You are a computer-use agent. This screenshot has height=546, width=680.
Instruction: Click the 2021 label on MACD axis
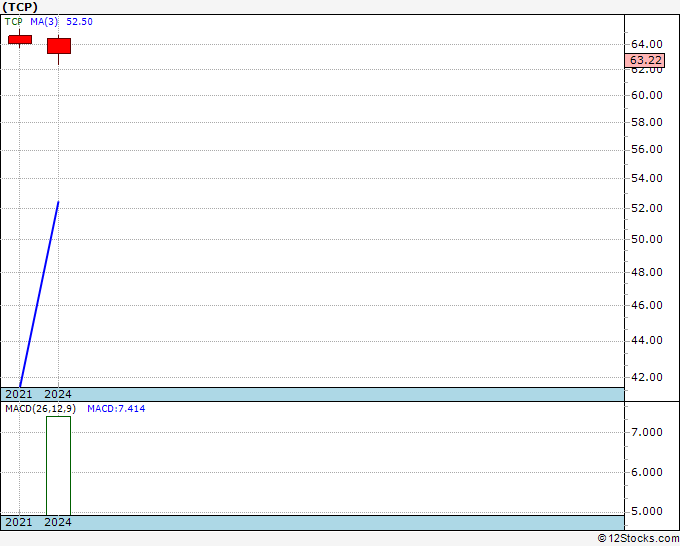point(19,522)
